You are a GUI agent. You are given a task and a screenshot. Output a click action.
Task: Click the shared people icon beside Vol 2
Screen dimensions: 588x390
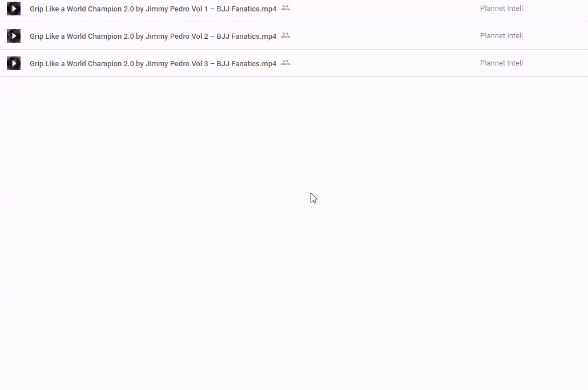pyautogui.click(x=285, y=35)
